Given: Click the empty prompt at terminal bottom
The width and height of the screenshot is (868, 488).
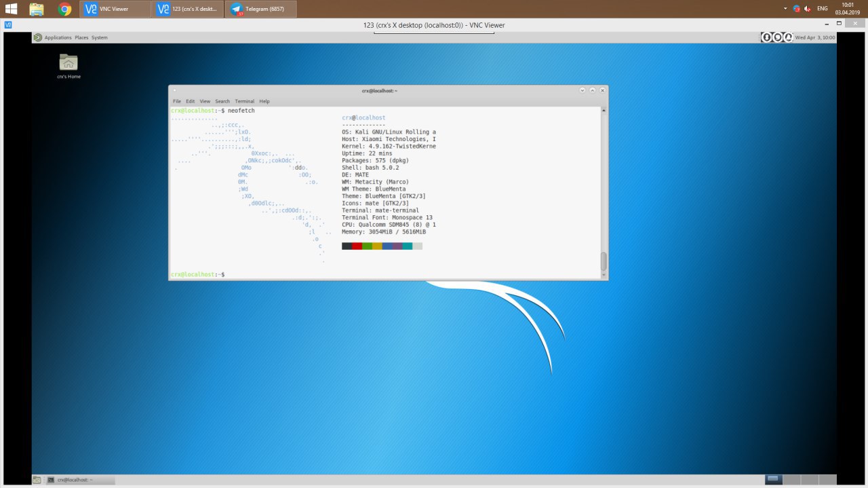Looking at the screenshot, I should click(x=198, y=274).
